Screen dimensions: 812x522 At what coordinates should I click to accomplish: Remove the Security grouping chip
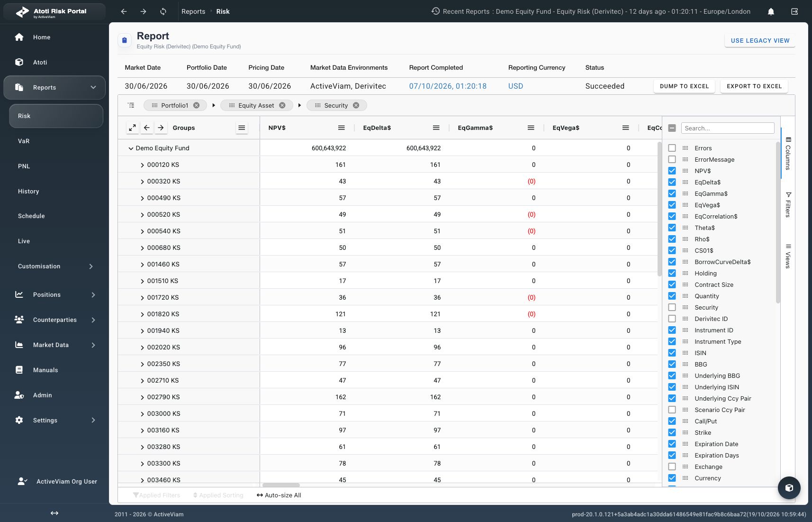coord(356,105)
